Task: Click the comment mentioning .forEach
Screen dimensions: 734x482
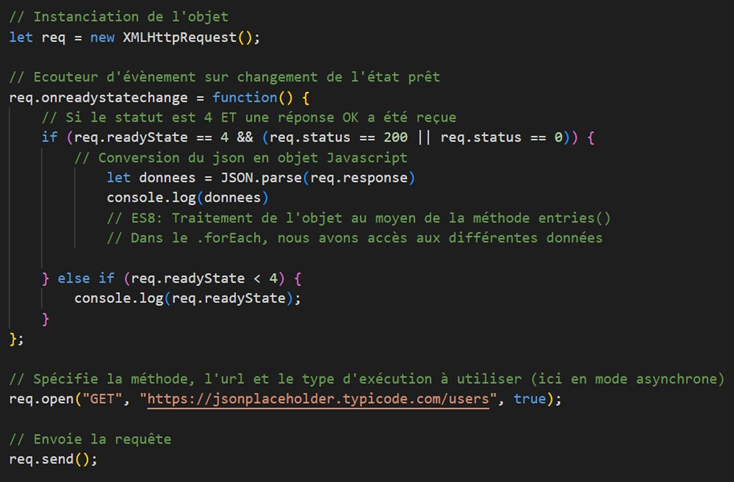Action: (x=355, y=238)
